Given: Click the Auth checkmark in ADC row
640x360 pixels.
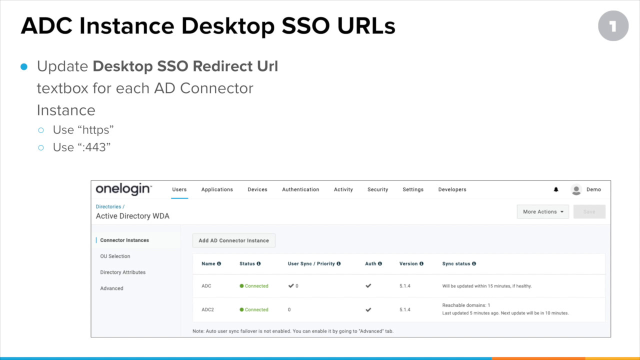Looking at the screenshot, I should tap(368, 286).
